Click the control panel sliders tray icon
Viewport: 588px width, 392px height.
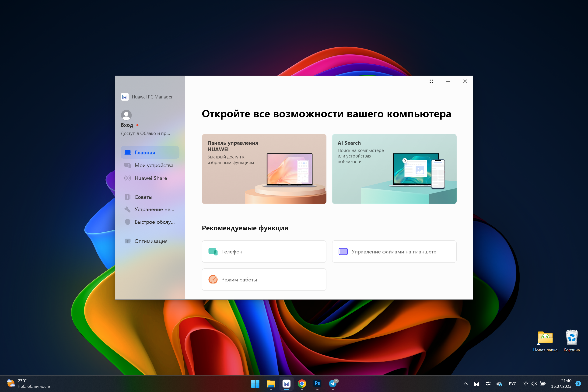coord(488,384)
